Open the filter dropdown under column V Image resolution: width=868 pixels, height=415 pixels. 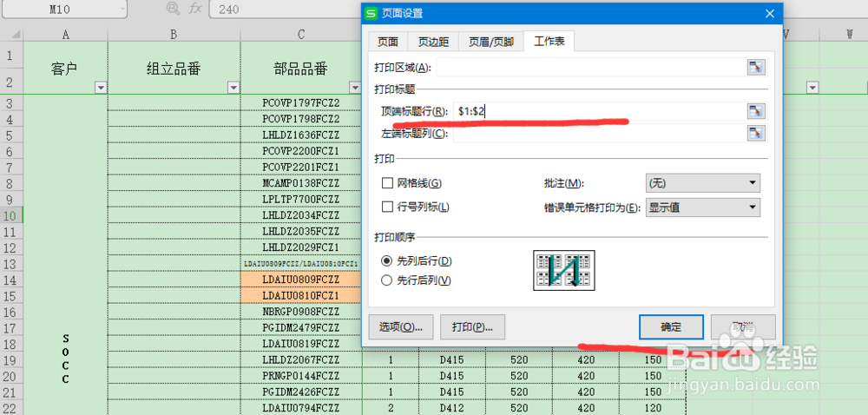[812, 88]
